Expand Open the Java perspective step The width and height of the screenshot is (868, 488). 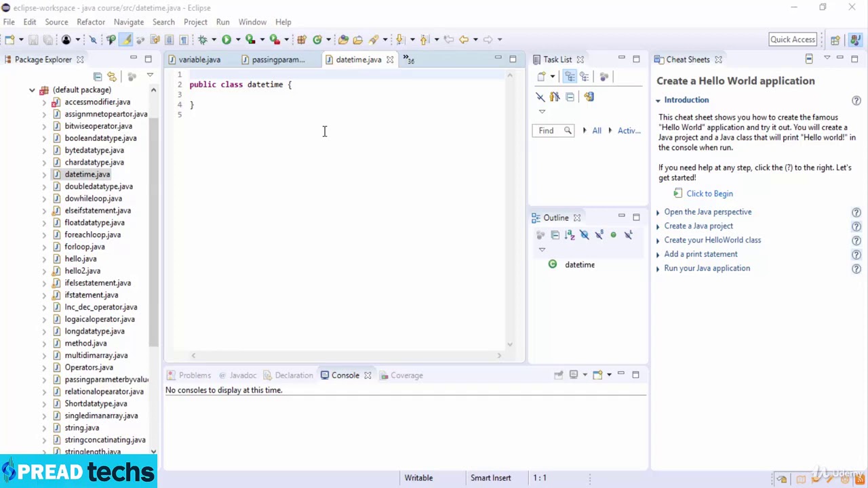tap(658, 212)
